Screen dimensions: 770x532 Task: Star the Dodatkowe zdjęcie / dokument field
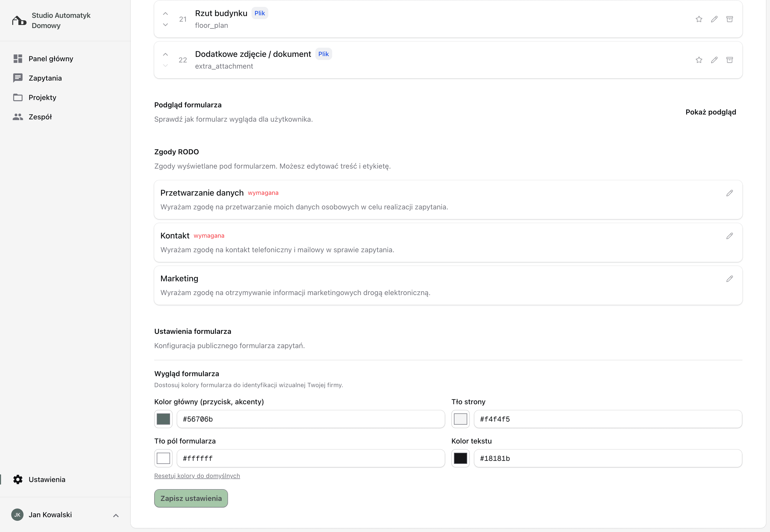[699, 60]
